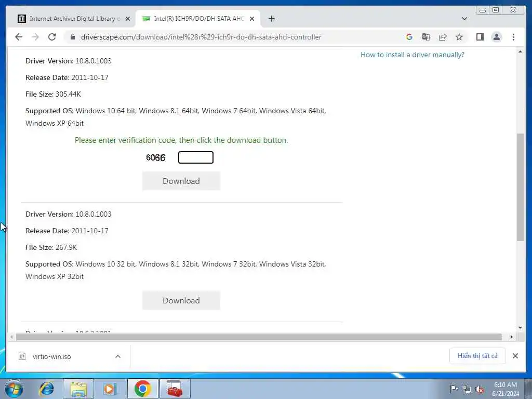Share this page via share icon
532x399 pixels.
coord(443,37)
